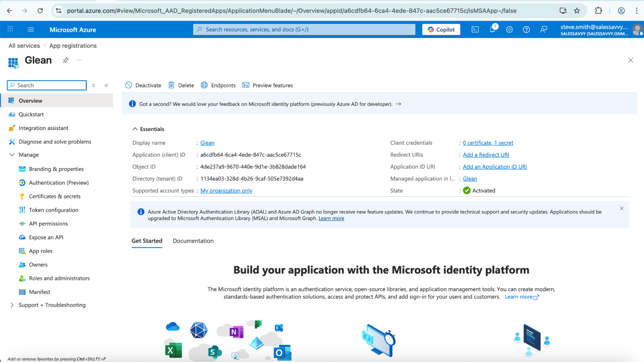644x362 pixels.
Task: Click the Application (client) ID value
Action: pyautogui.click(x=251, y=155)
